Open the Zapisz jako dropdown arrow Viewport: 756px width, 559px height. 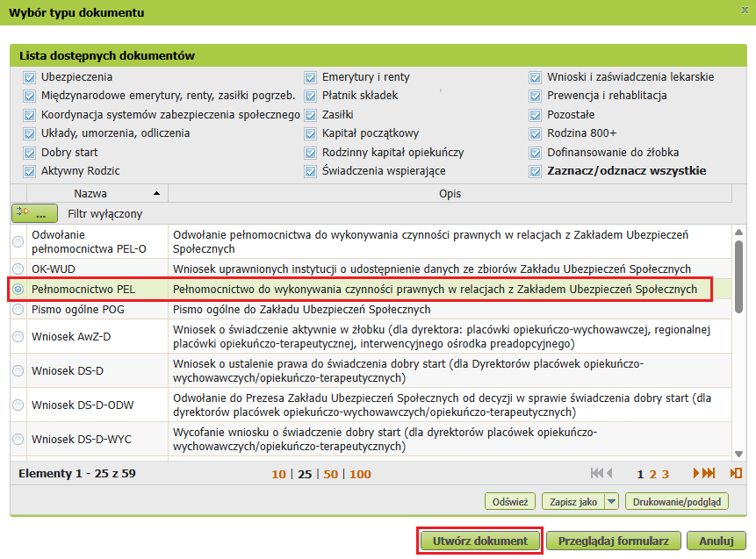pyautogui.click(x=610, y=502)
